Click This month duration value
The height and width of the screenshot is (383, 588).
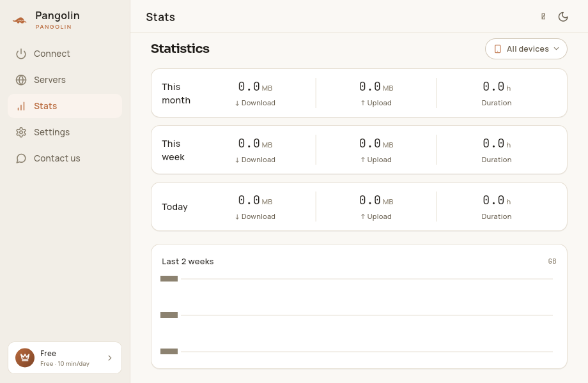497,87
